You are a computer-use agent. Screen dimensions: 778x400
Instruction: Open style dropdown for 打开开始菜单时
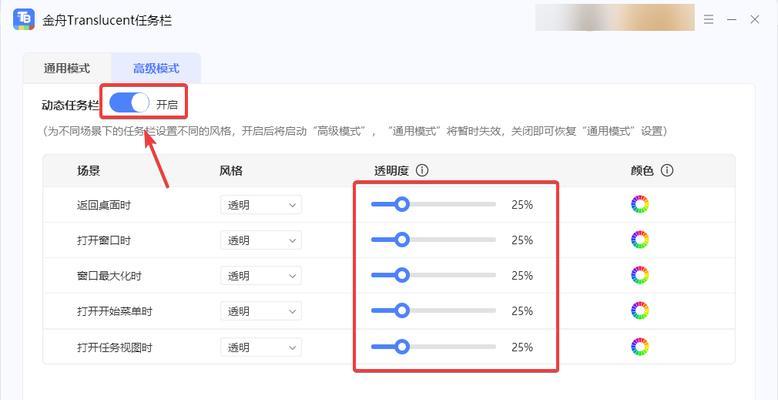pyautogui.click(x=261, y=311)
